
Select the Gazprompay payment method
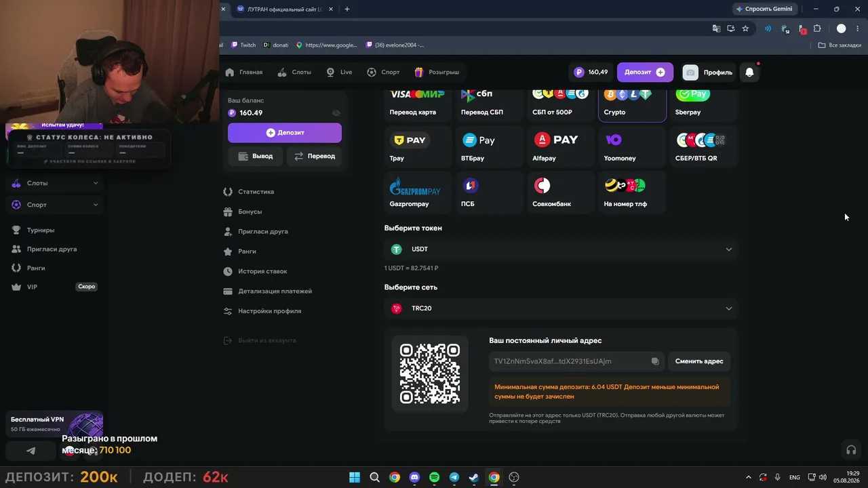click(x=418, y=192)
